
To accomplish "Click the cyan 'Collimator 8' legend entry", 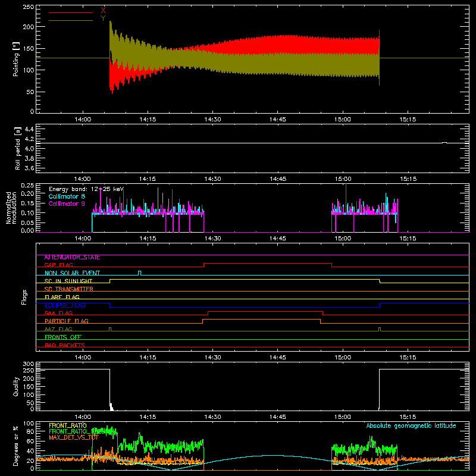I will tap(67, 196).
